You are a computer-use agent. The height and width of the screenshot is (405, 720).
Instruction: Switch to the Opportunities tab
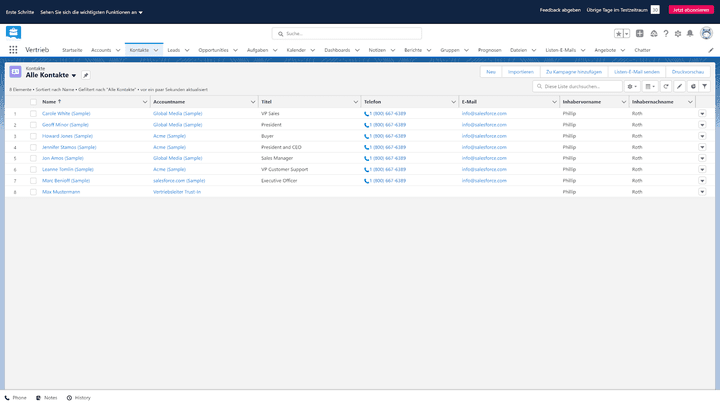point(214,49)
